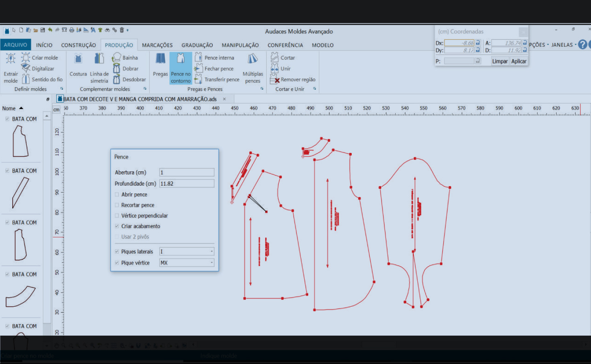Click the Aplicar button in Coordenadas panel
Screen dimensions: 591x364
tap(519, 61)
